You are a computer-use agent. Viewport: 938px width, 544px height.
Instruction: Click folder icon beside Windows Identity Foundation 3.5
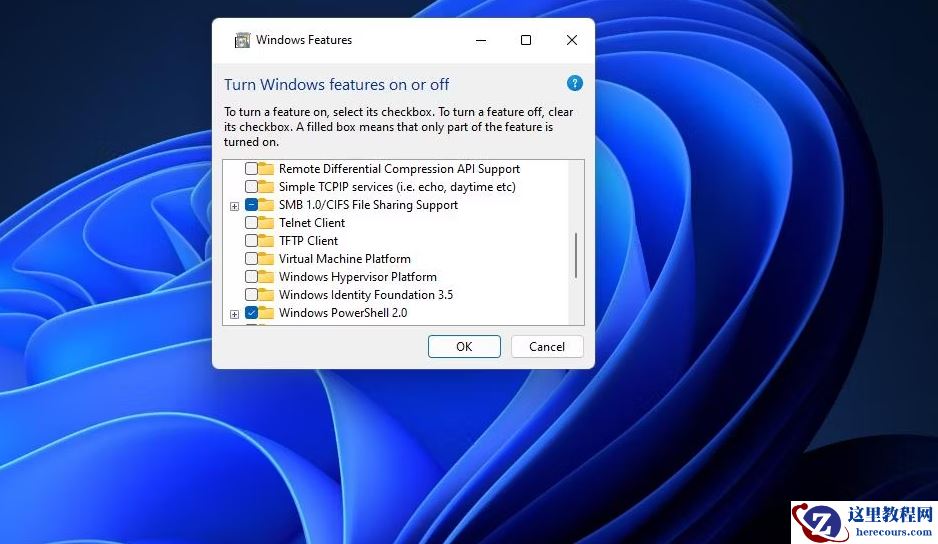tap(266, 294)
